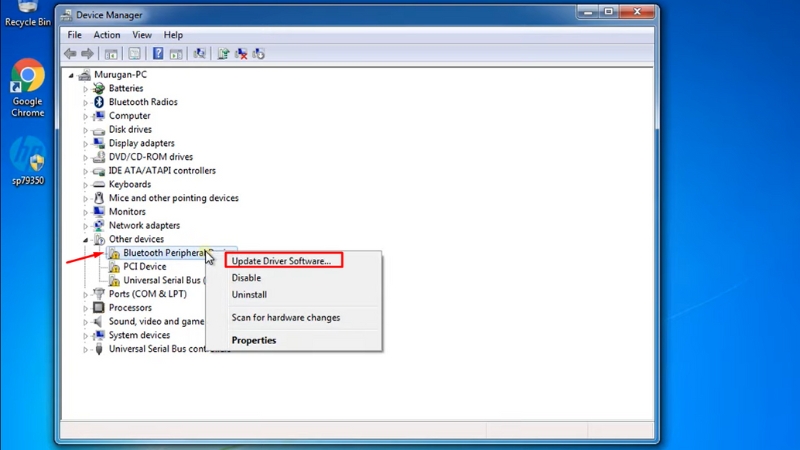
Task: Expand the System devices node arrow
Action: [86, 336]
